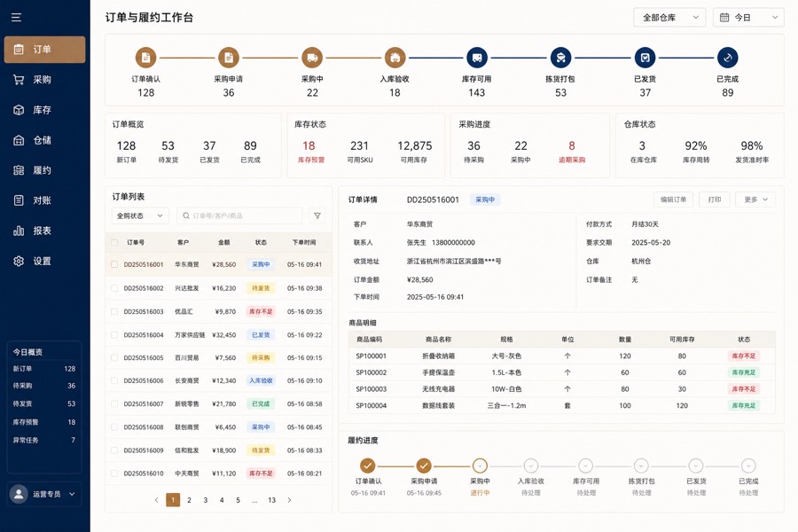Screen dimensions: 798x532
Task: Click the completed 采购申请 checkmark in 履约进度
Action: point(424,465)
